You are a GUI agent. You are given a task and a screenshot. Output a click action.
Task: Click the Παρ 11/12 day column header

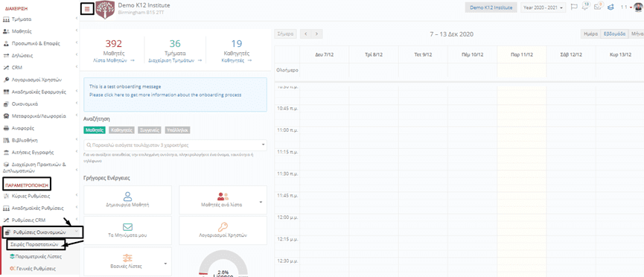click(522, 54)
